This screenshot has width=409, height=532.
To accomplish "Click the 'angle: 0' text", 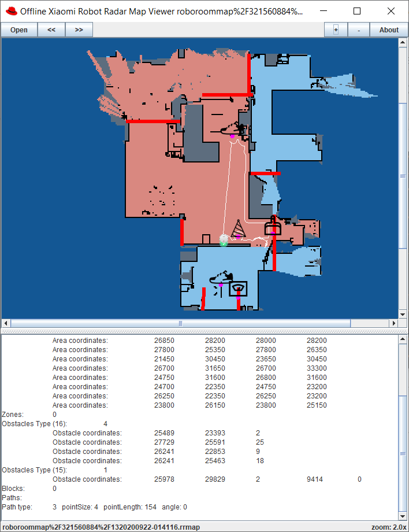I will [174, 507].
